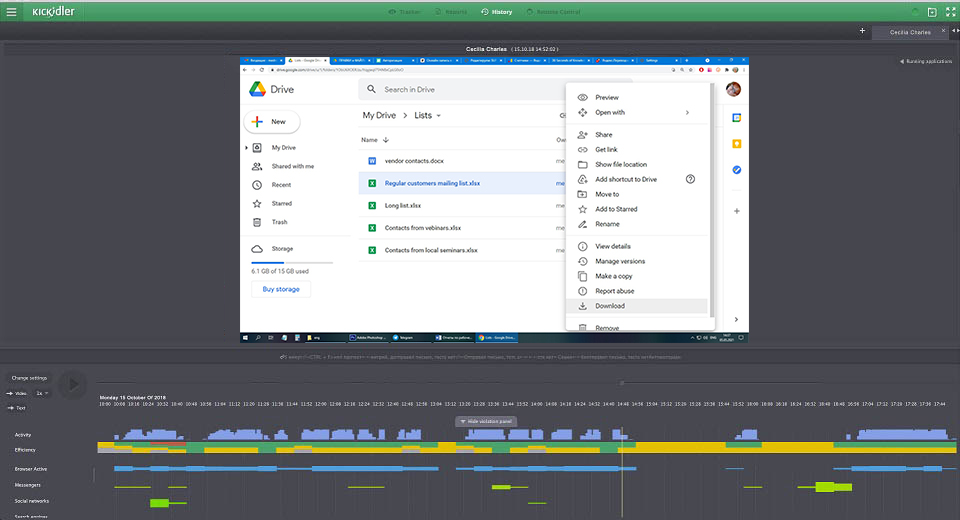Open the Remote Control tab

(x=551, y=12)
